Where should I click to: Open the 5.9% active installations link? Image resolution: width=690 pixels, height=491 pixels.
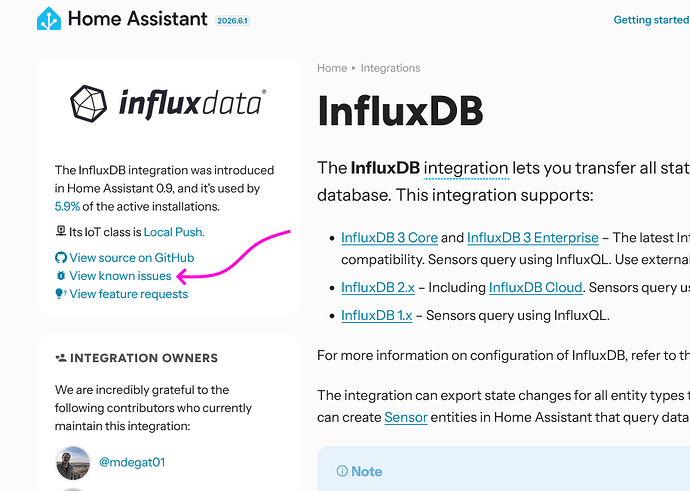pos(67,206)
